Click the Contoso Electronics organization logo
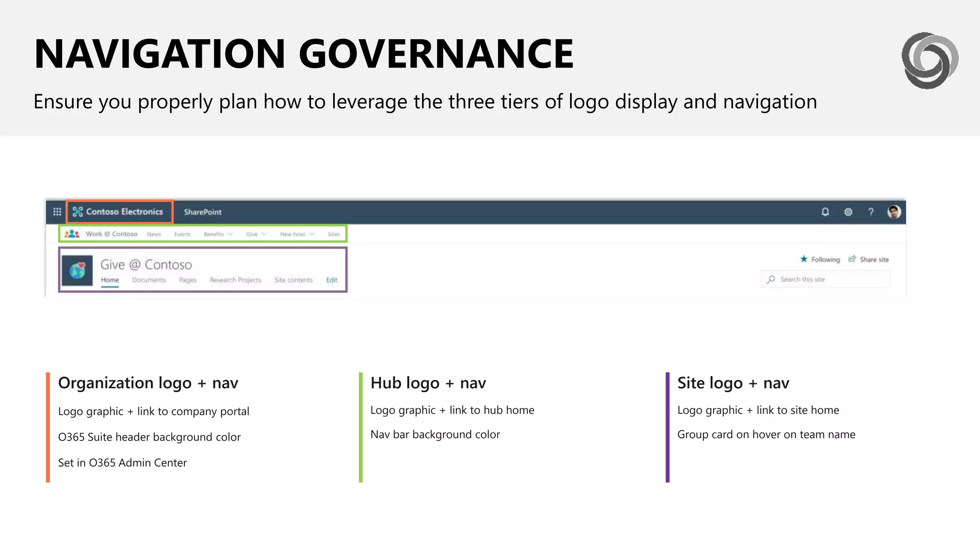Screen dimensions: 980x551 coord(78,212)
